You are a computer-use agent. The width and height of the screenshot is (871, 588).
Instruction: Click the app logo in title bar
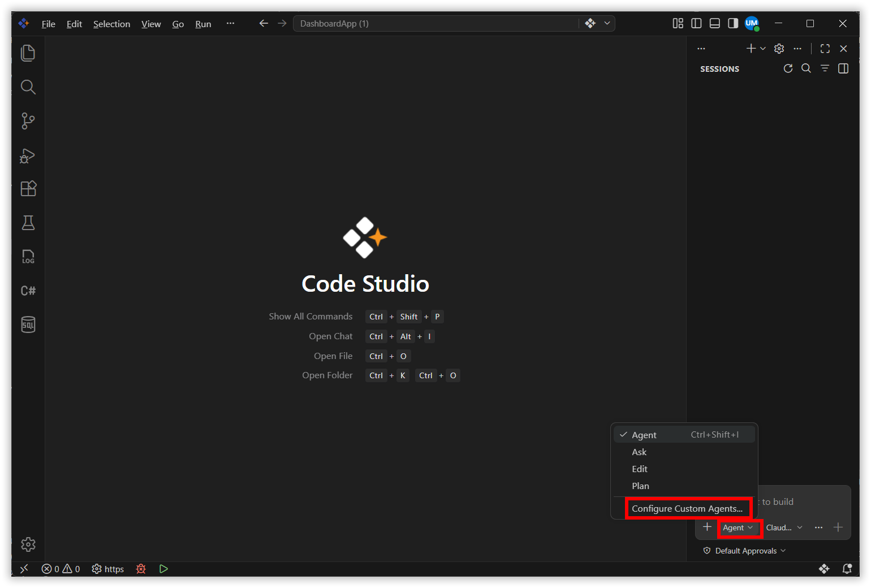pos(24,23)
